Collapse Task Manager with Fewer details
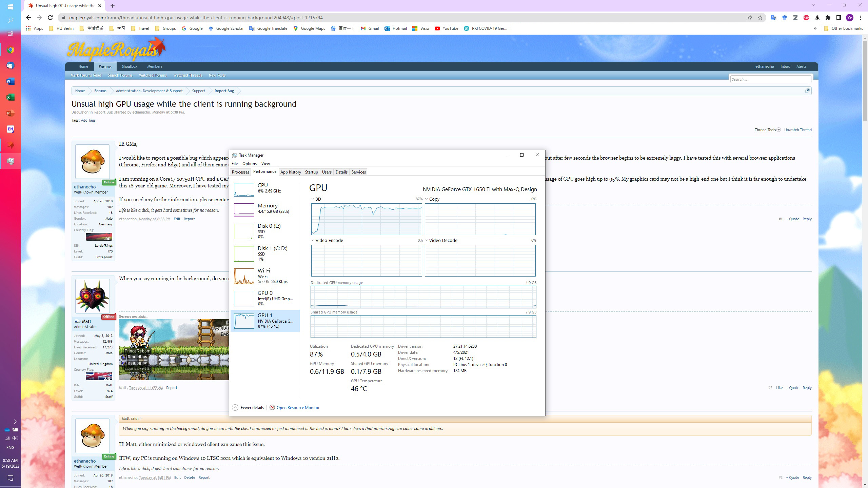Viewport: 868px width, 488px height. point(248,408)
